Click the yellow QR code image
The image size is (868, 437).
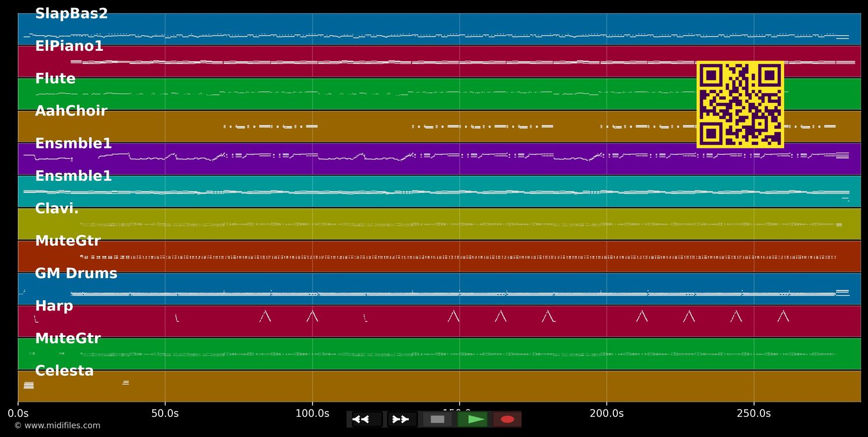pos(740,105)
